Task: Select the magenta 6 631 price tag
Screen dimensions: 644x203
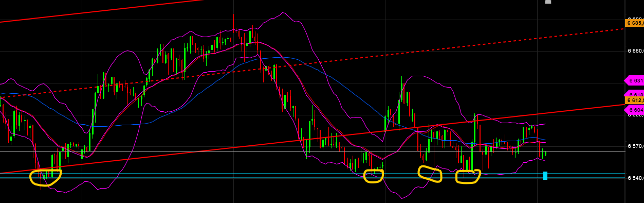Action: tap(634, 80)
